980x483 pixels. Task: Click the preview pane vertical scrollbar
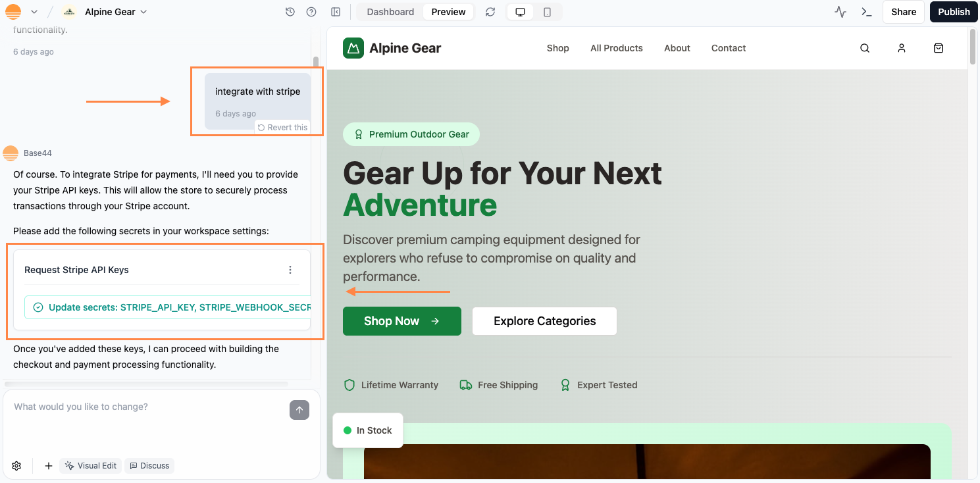(973, 46)
